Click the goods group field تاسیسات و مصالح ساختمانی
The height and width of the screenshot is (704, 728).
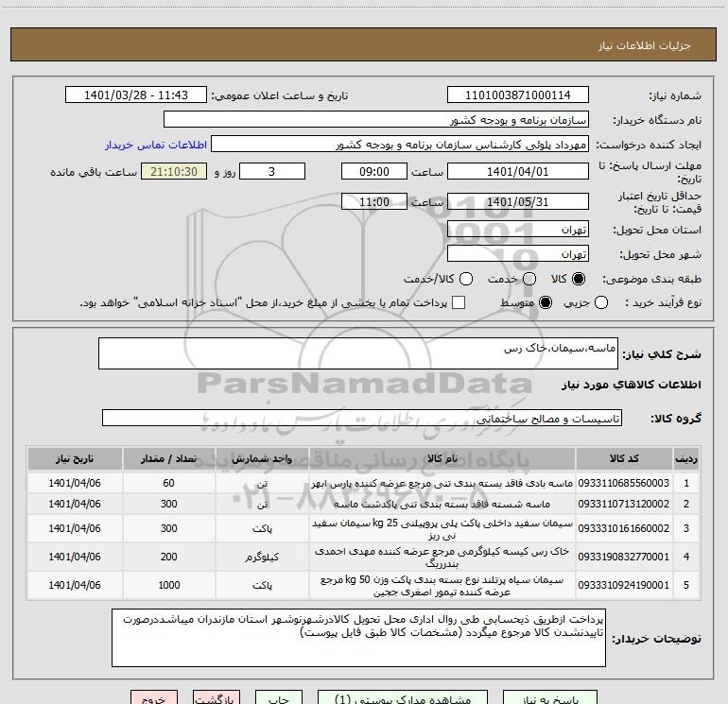(362, 418)
